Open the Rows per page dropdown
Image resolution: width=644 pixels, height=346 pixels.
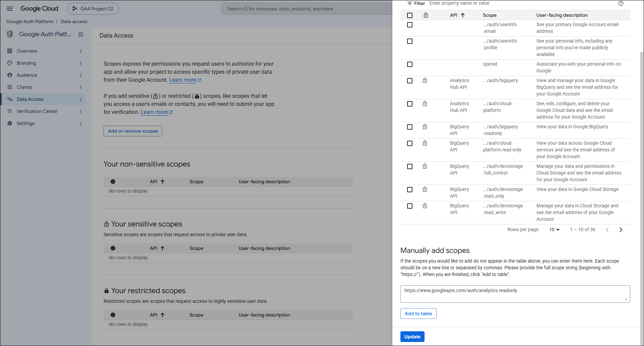pos(554,229)
